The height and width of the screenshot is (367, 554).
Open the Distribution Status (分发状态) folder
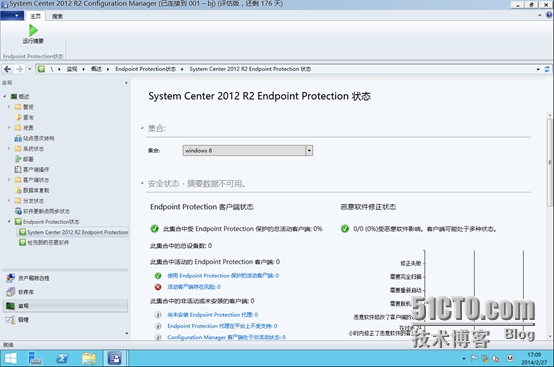click(x=29, y=201)
